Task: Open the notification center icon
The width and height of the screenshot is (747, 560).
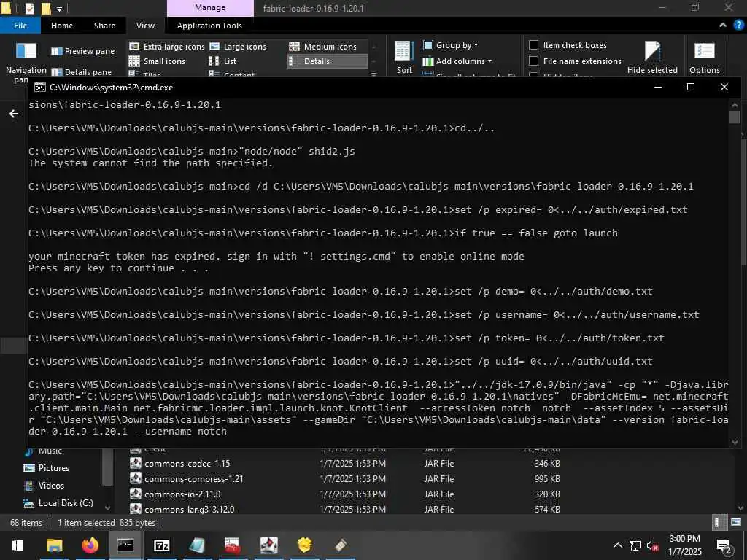Action: pyautogui.click(x=724, y=546)
